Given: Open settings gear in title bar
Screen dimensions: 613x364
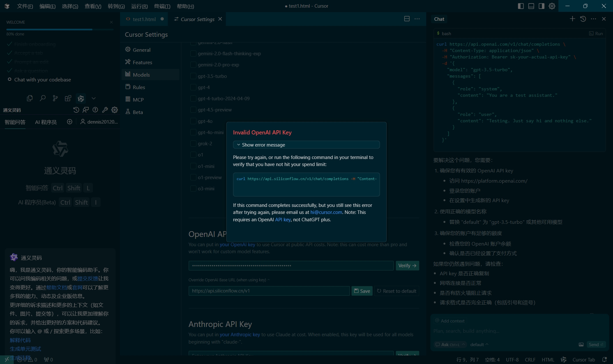Looking at the screenshot, I should pyautogui.click(x=552, y=6).
